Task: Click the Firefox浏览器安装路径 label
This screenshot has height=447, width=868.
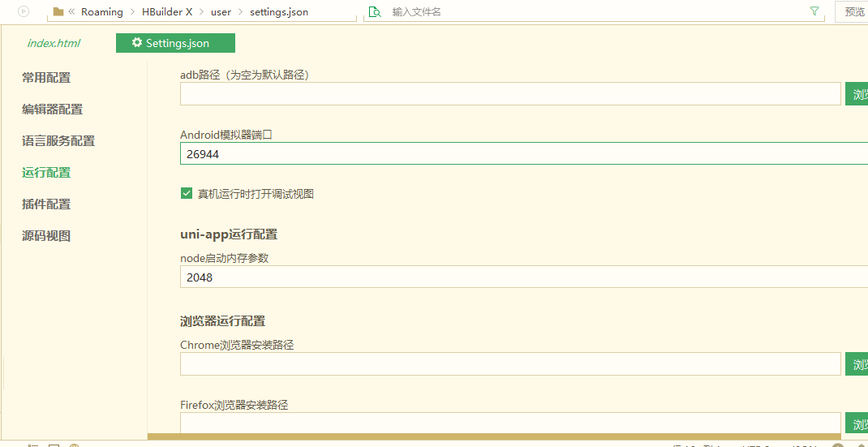Action: click(234, 404)
